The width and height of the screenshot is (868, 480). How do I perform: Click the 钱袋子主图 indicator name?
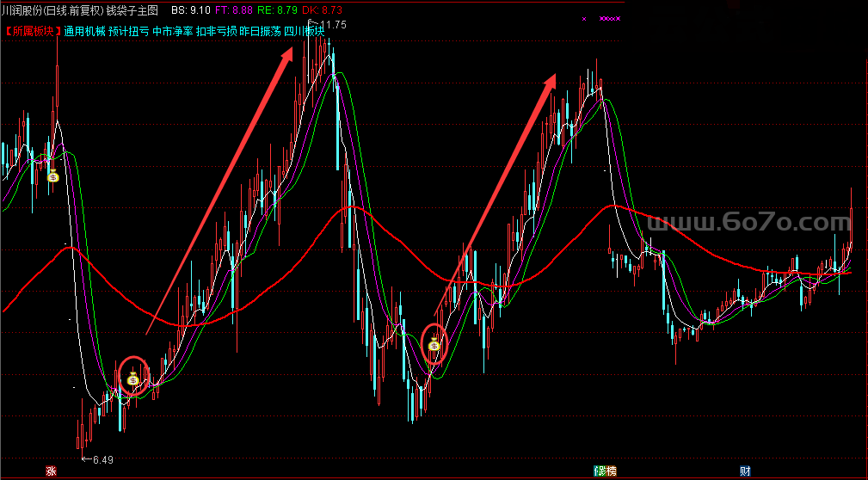pyautogui.click(x=132, y=9)
